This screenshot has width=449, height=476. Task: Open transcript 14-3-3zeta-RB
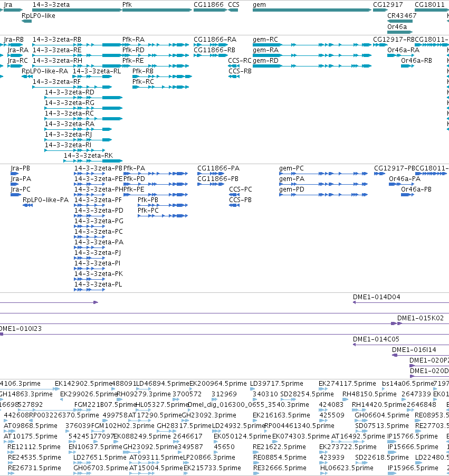coord(57,40)
